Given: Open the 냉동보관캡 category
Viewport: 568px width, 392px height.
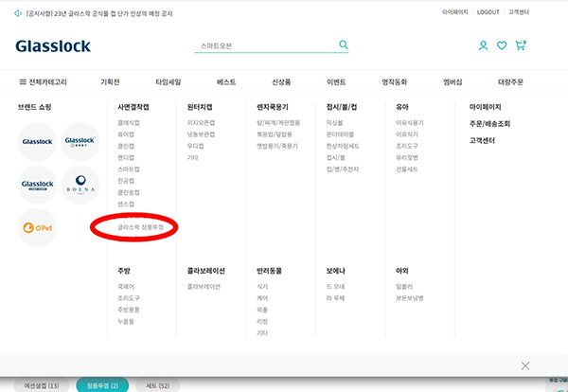Looking at the screenshot, I should pyautogui.click(x=201, y=134).
